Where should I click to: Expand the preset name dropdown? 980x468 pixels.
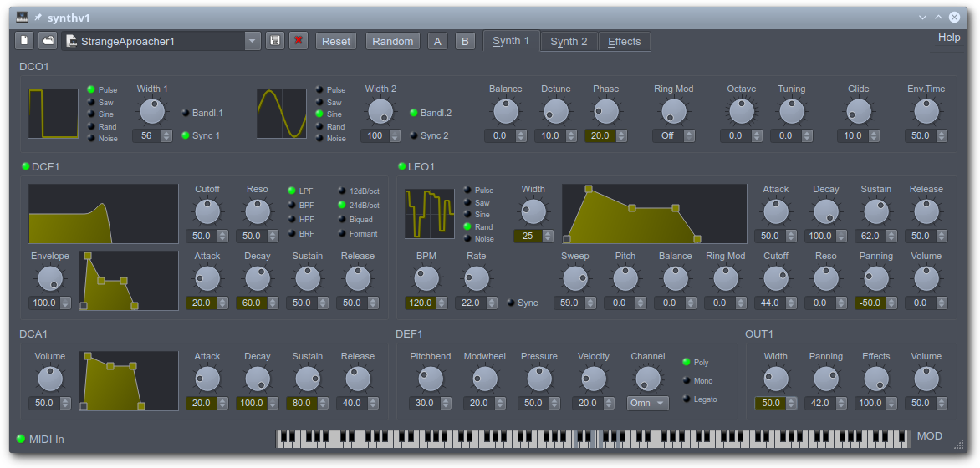click(253, 41)
